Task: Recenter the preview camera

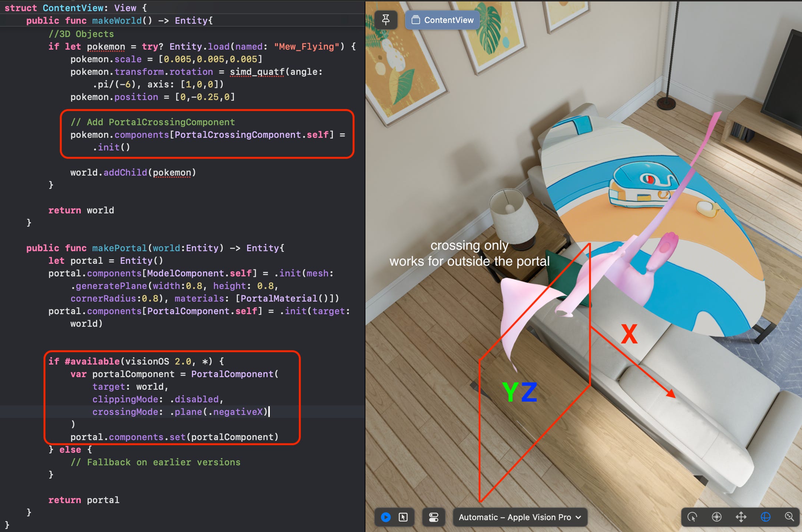Action: (x=717, y=517)
